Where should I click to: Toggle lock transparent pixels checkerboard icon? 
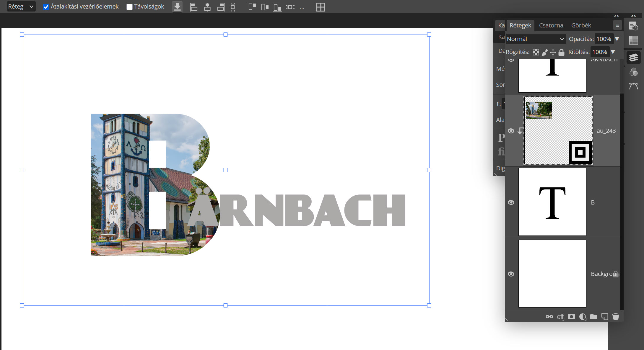point(536,52)
